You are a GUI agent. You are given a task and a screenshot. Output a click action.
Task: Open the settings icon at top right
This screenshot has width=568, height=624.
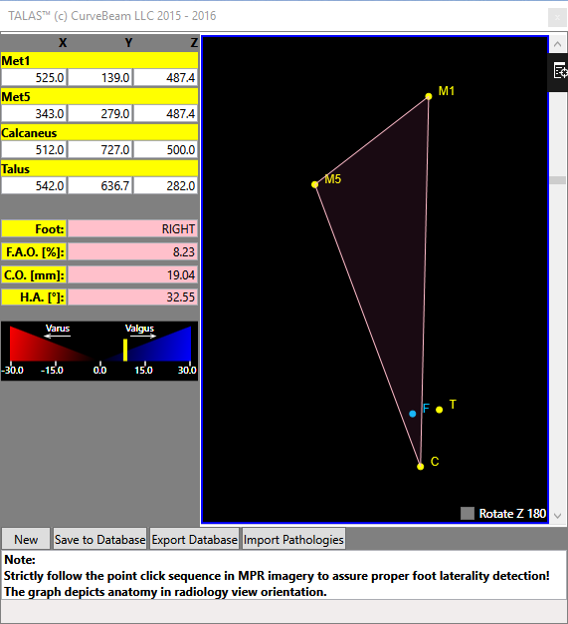pyautogui.click(x=560, y=72)
